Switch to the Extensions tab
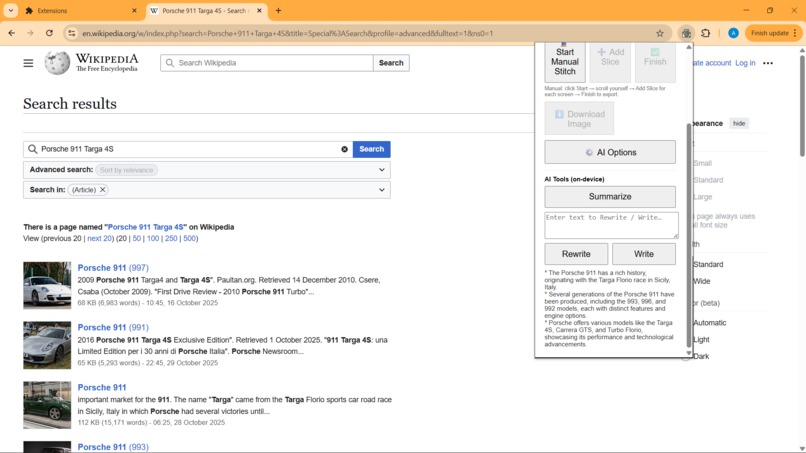Screen dimensions: 806x453 point(81,10)
